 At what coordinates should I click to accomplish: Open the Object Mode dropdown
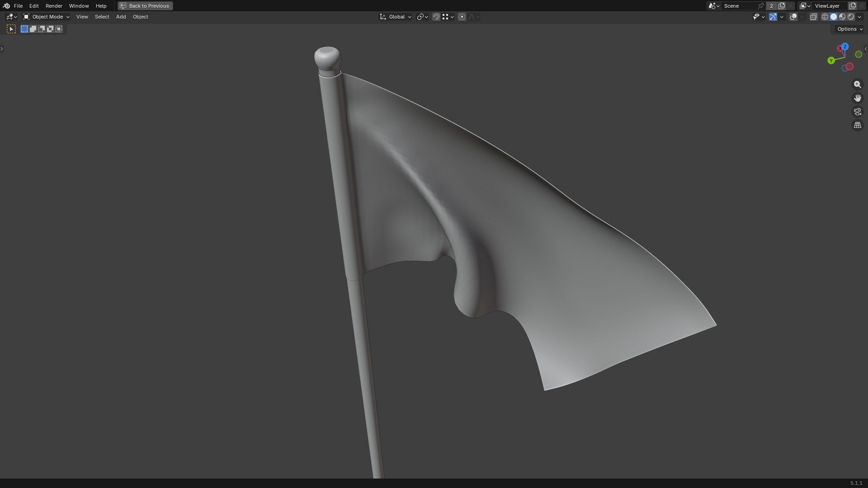[46, 17]
